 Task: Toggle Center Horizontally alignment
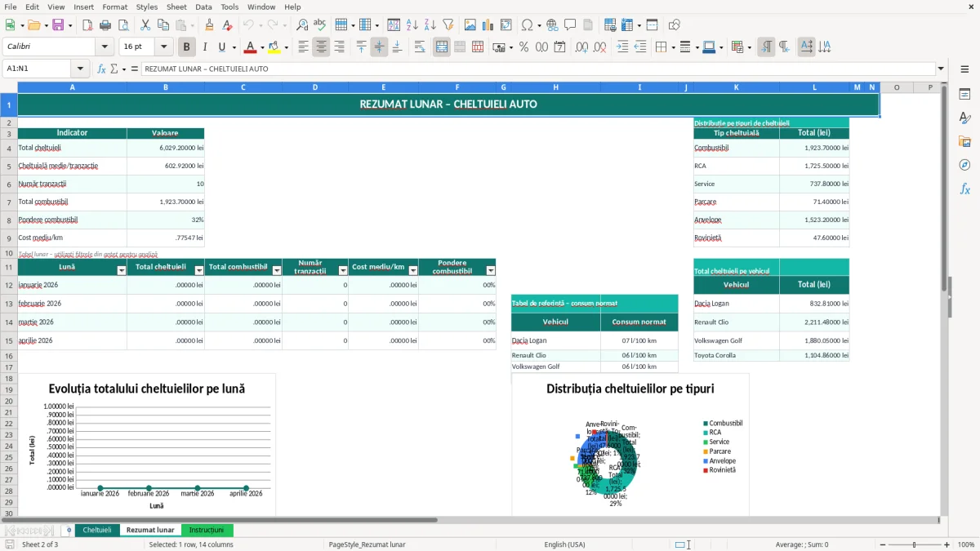click(321, 47)
